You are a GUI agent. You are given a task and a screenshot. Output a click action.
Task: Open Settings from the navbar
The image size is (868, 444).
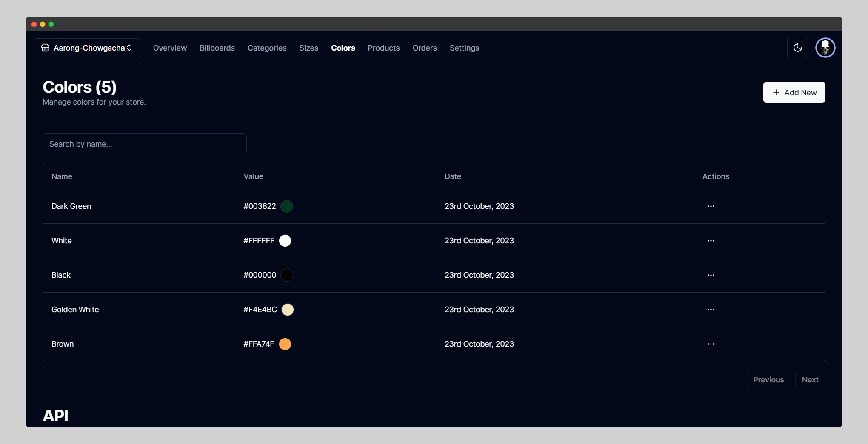pyautogui.click(x=464, y=48)
